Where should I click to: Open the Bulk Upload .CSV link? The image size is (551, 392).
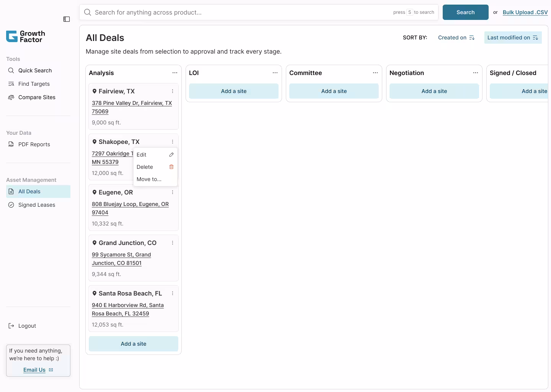pos(525,12)
